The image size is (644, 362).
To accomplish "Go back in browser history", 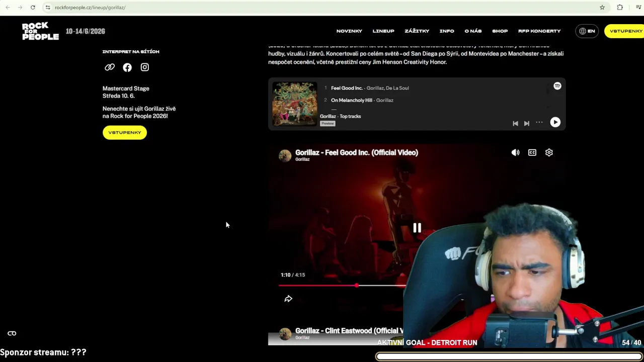I will (x=8, y=8).
